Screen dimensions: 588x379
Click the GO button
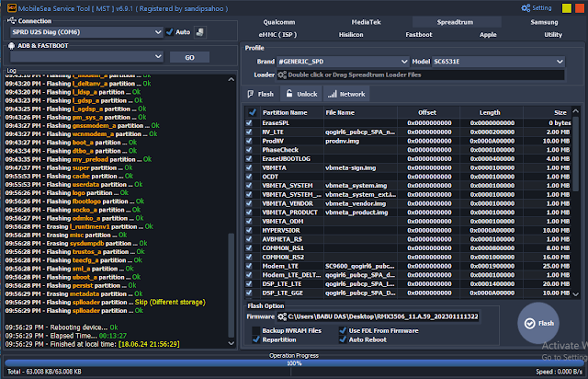[190, 57]
